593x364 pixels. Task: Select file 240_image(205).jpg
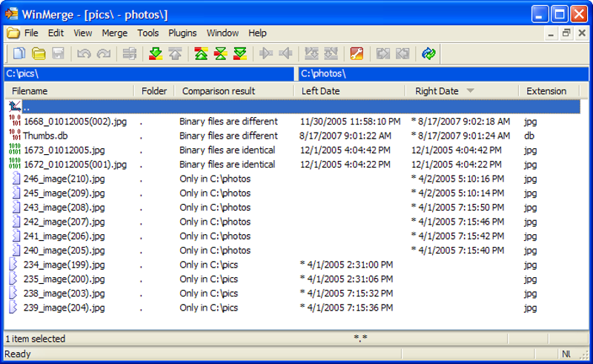click(x=64, y=251)
